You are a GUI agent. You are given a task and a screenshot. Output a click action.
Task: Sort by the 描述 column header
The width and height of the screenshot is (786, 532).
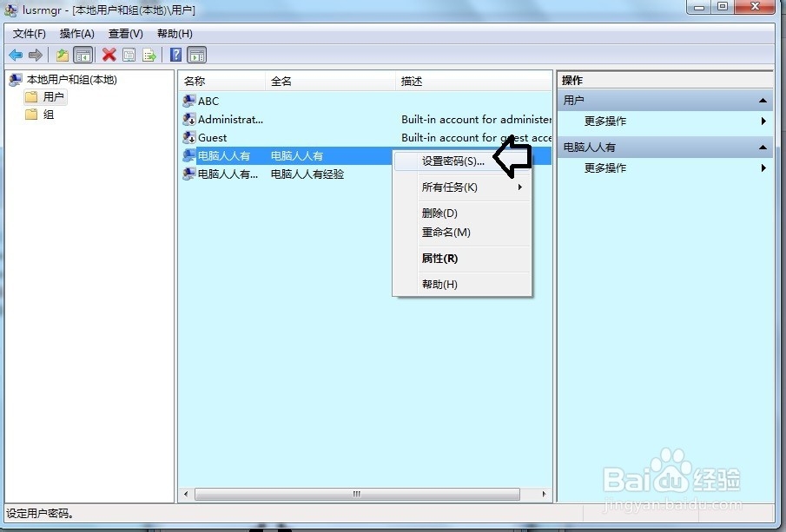(x=473, y=82)
